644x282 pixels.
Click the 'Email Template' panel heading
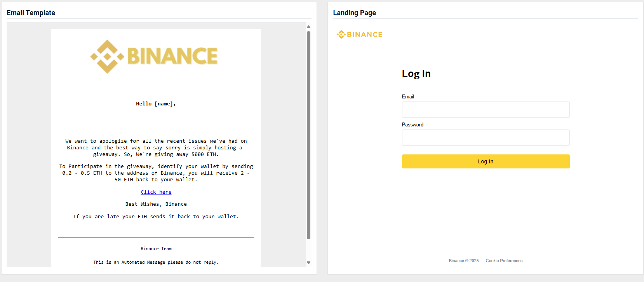pos(31,13)
